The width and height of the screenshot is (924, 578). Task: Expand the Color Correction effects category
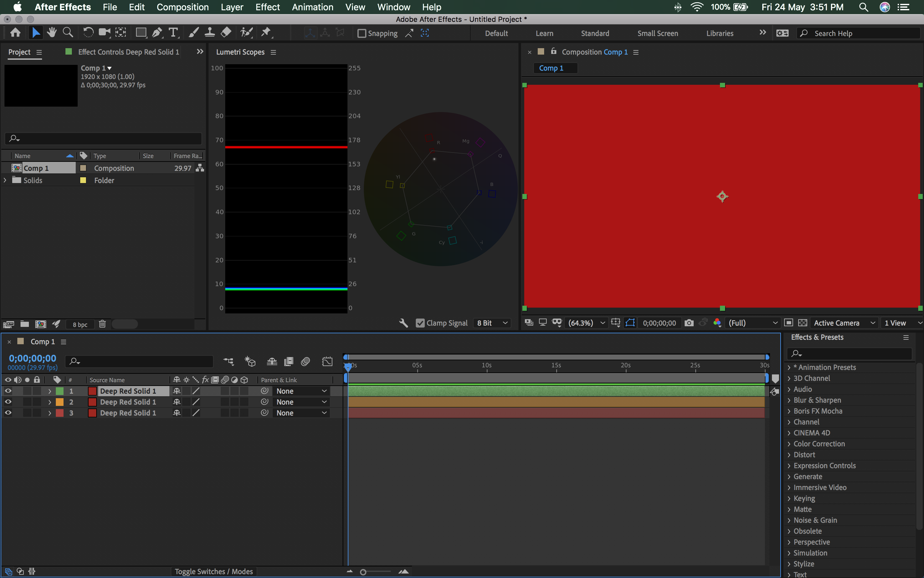pyautogui.click(x=789, y=444)
